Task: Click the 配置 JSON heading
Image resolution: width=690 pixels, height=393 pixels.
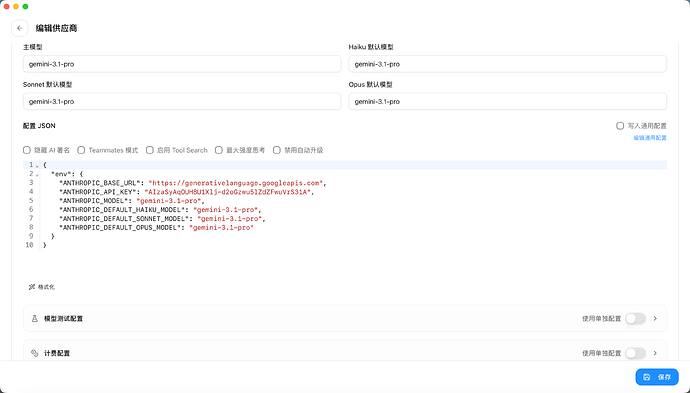Action: pyautogui.click(x=39, y=126)
